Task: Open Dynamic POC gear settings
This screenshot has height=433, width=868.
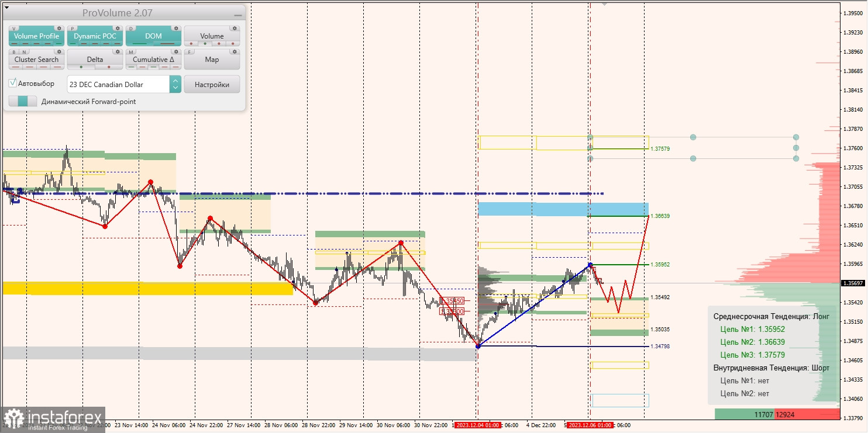Action: (x=118, y=28)
